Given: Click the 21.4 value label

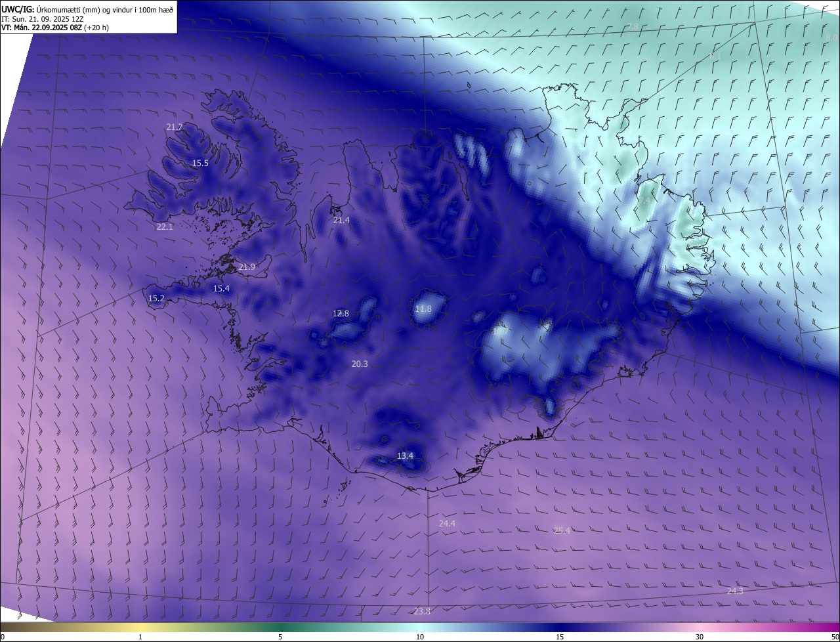Looking at the screenshot, I should coord(341,220).
